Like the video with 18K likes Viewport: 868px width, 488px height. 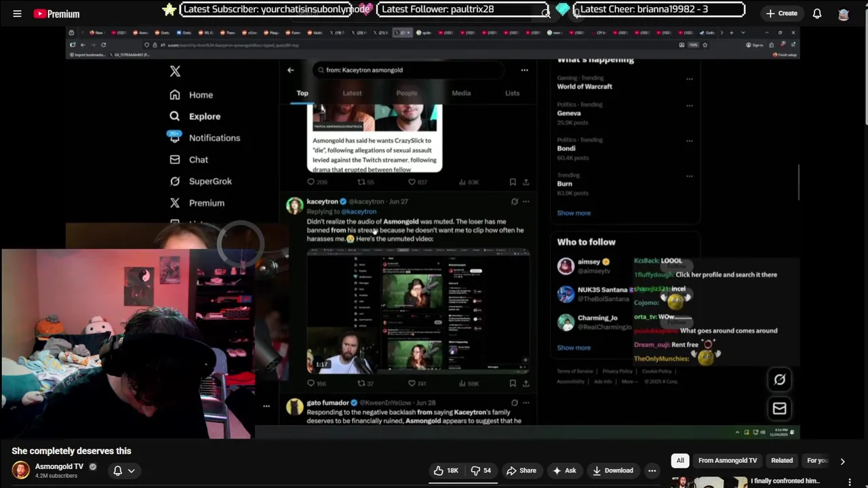point(446,470)
